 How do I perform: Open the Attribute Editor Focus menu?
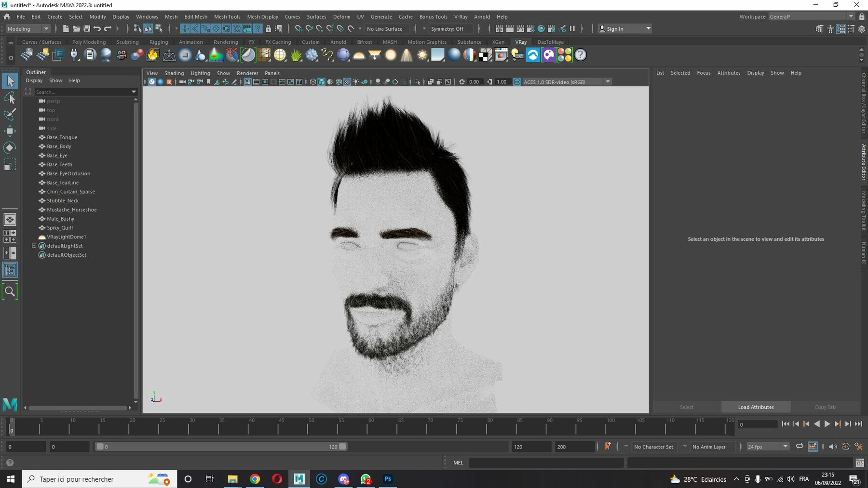704,73
